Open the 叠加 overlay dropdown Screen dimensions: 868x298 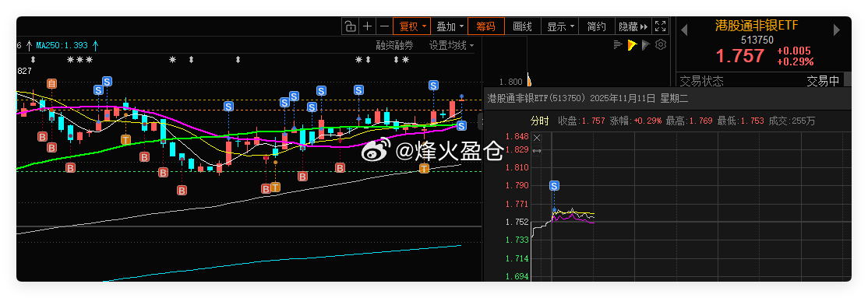pyautogui.click(x=449, y=26)
